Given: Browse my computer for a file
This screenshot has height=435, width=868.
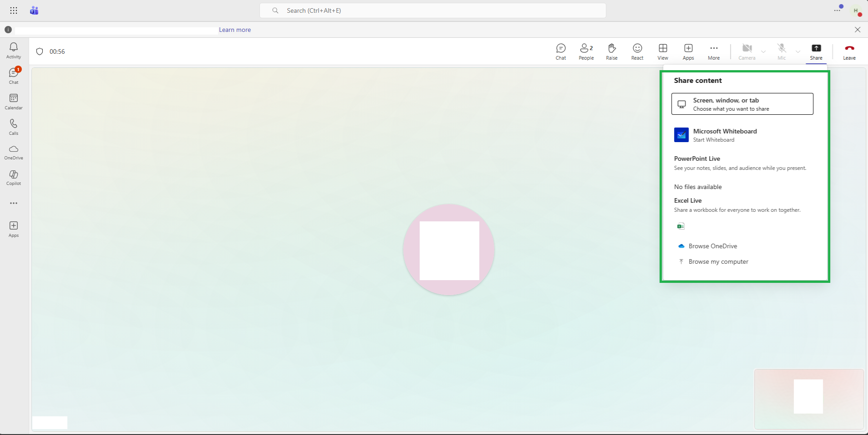Looking at the screenshot, I should [x=713, y=261].
